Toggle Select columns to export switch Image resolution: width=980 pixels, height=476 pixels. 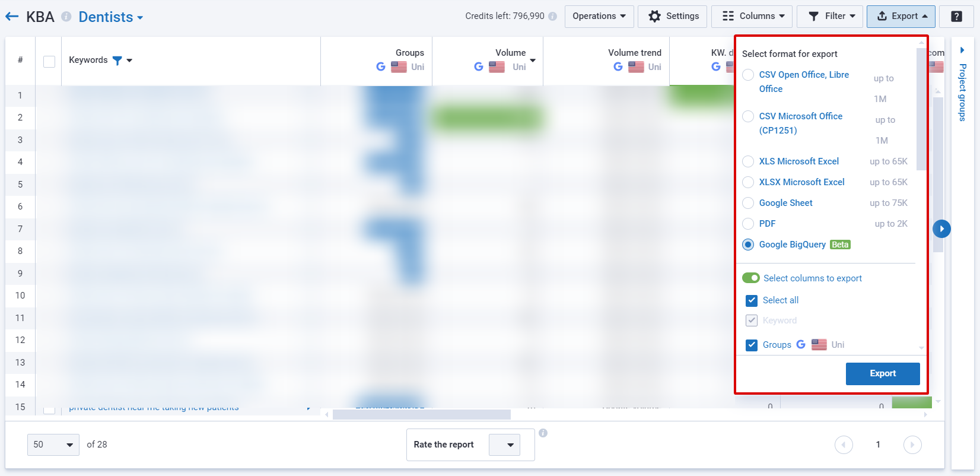[x=751, y=278]
